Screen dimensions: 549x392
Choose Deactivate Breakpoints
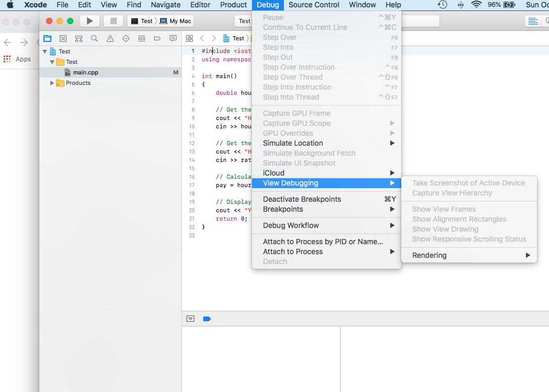[x=326, y=199]
